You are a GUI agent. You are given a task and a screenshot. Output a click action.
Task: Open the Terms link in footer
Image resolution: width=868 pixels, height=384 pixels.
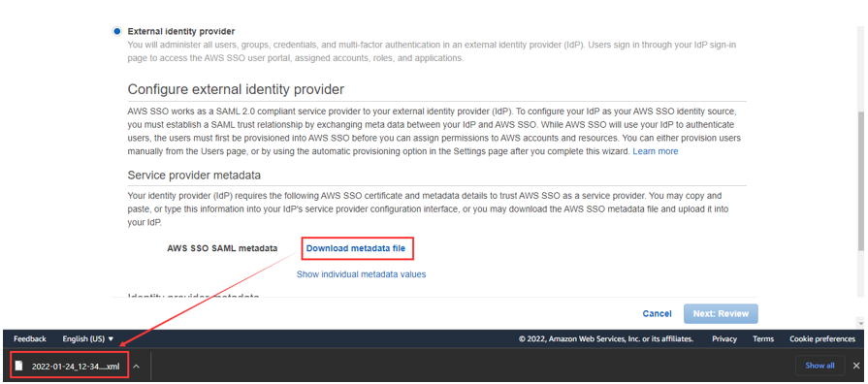pos(763,338)
